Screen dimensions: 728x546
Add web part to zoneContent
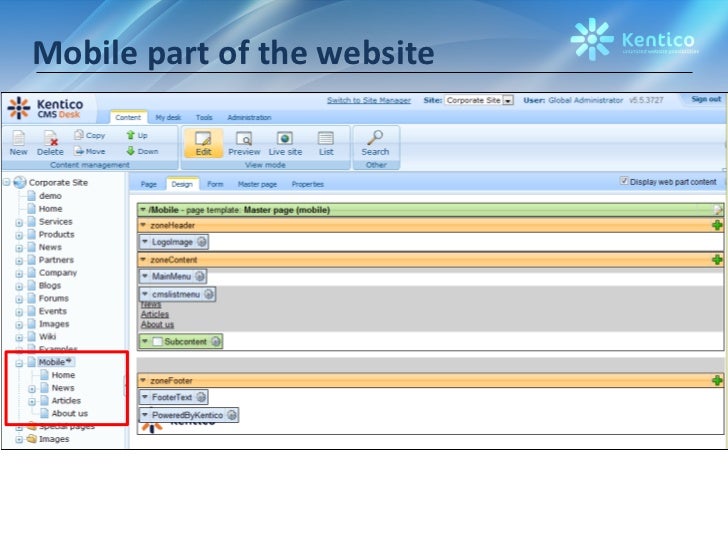717,260
